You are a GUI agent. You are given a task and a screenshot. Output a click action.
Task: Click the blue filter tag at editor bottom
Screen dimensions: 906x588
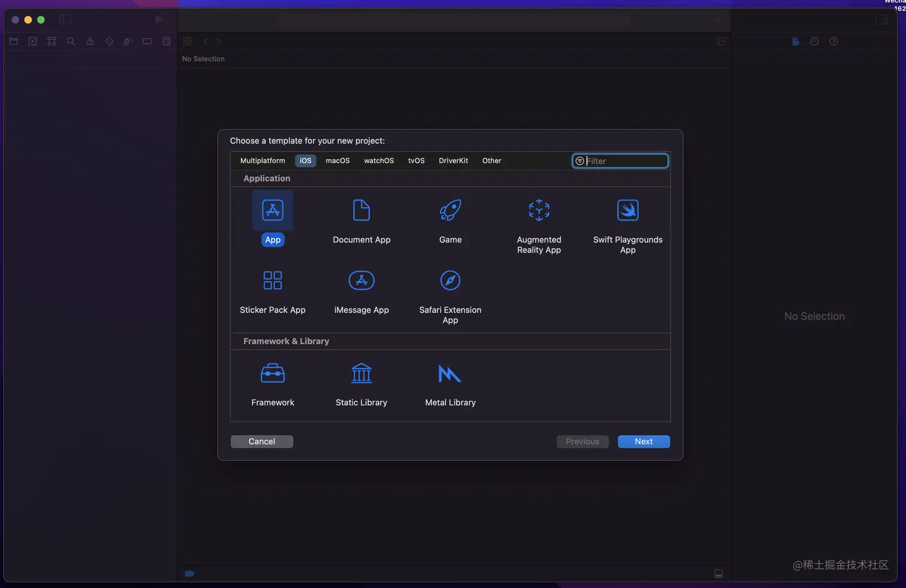189,574
